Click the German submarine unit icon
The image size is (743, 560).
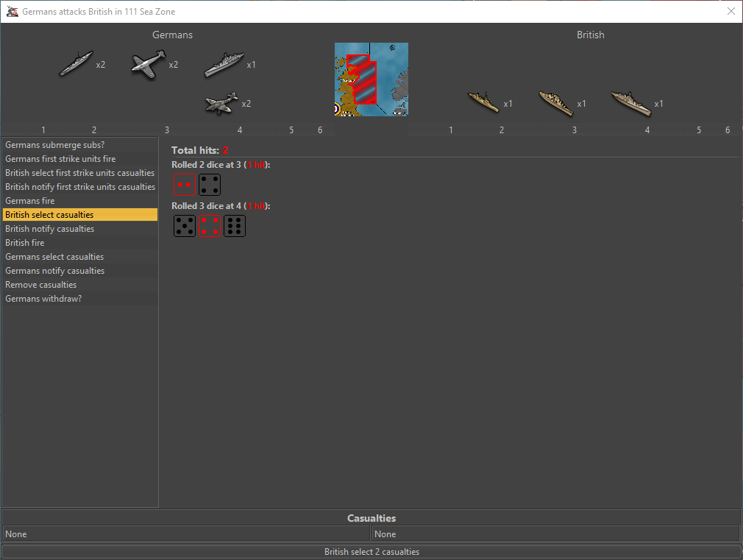76,63
